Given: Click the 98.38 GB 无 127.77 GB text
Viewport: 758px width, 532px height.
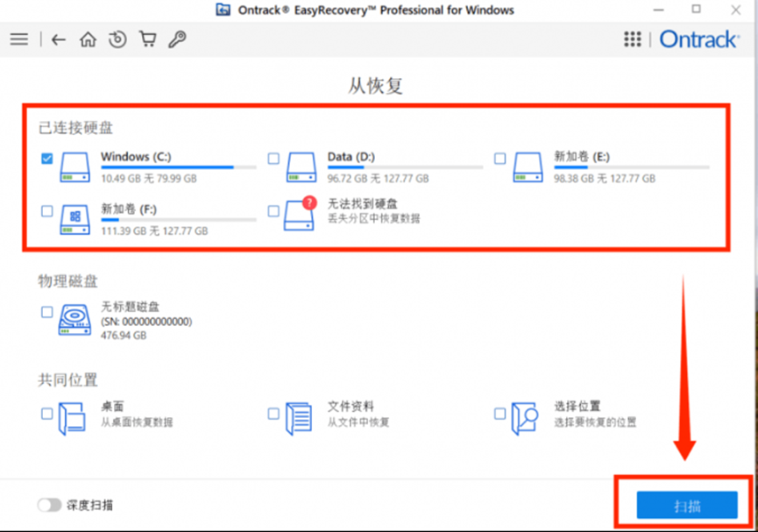Looking at the screenshot, I should (x=605, y=179).
